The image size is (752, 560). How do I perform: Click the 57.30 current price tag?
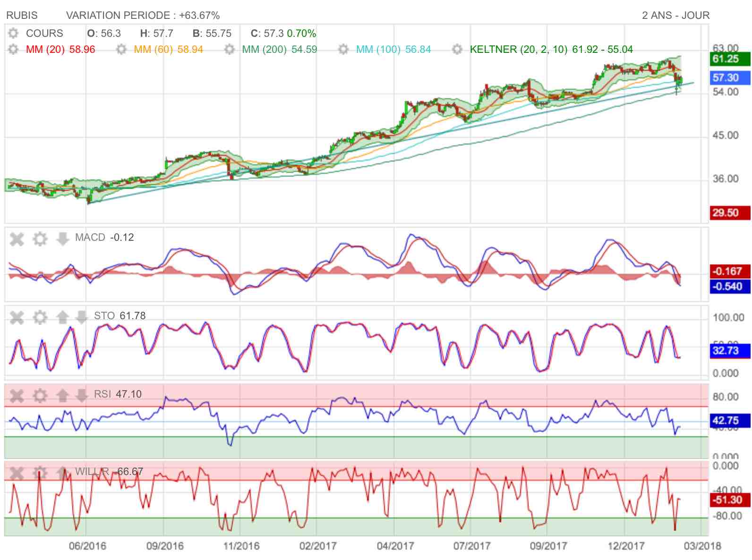(729, 78)
